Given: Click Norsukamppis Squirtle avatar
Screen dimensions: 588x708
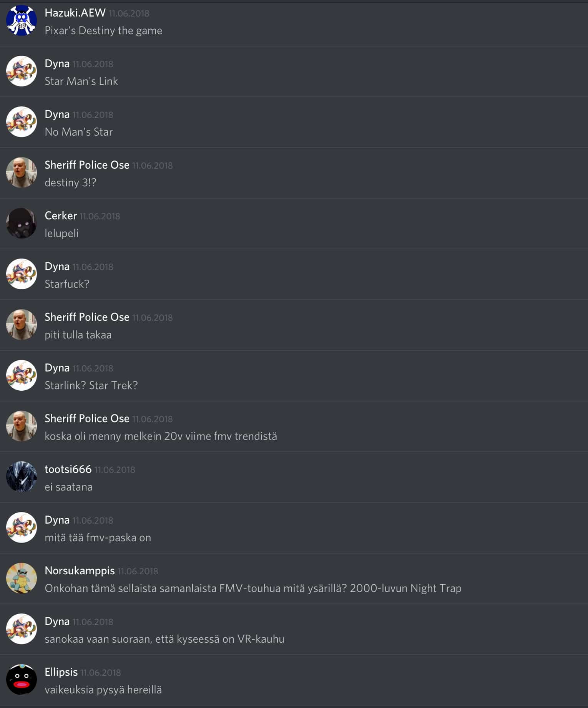Looking at the screenshot, I should [22, 578].
